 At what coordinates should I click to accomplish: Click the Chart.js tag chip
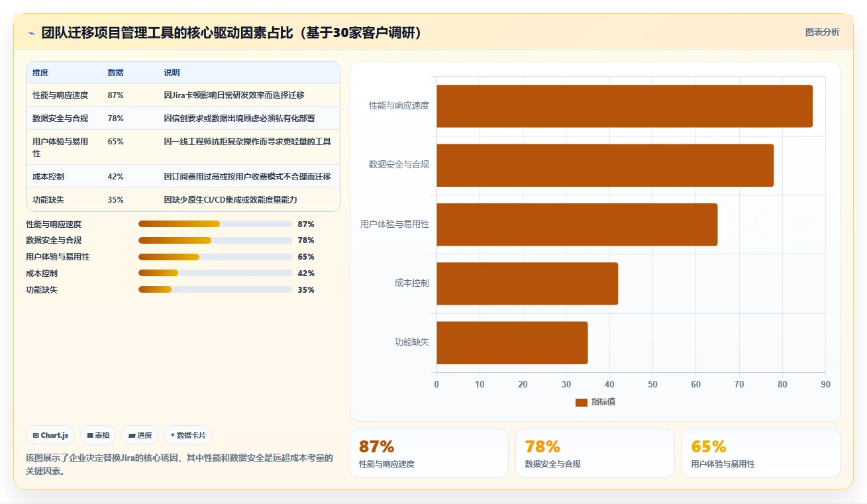tap(50, 435)
